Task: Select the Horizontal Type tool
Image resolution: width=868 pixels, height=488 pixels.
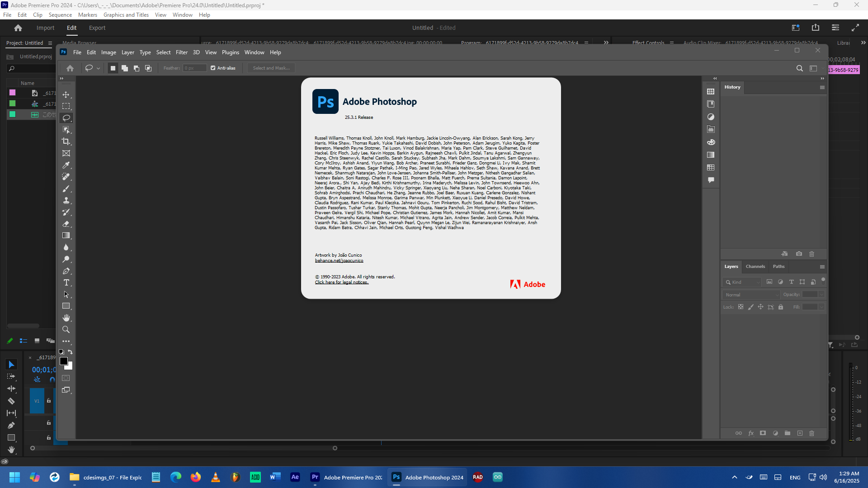Action: click(x=66, y=282)
